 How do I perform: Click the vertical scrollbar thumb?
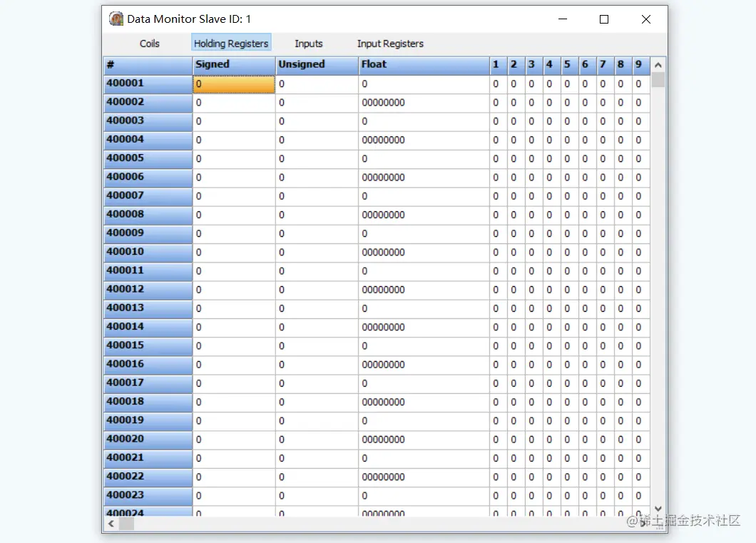tap(658, 80)
